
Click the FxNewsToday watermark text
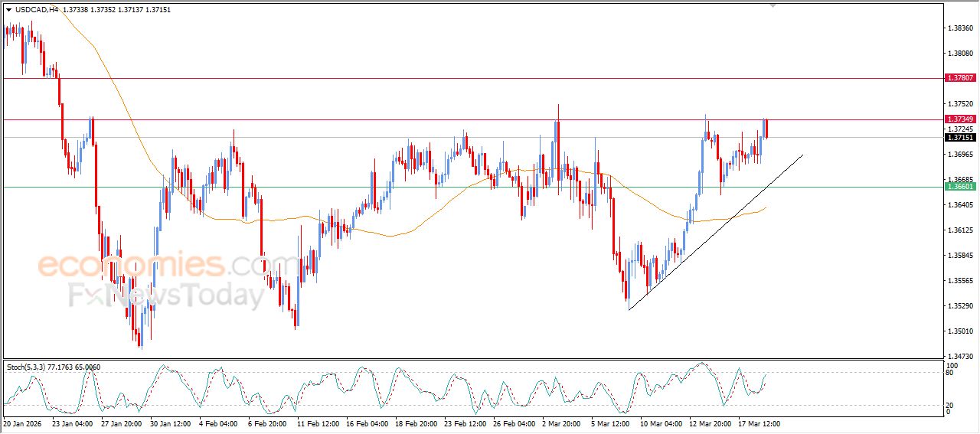pos(166,295)
